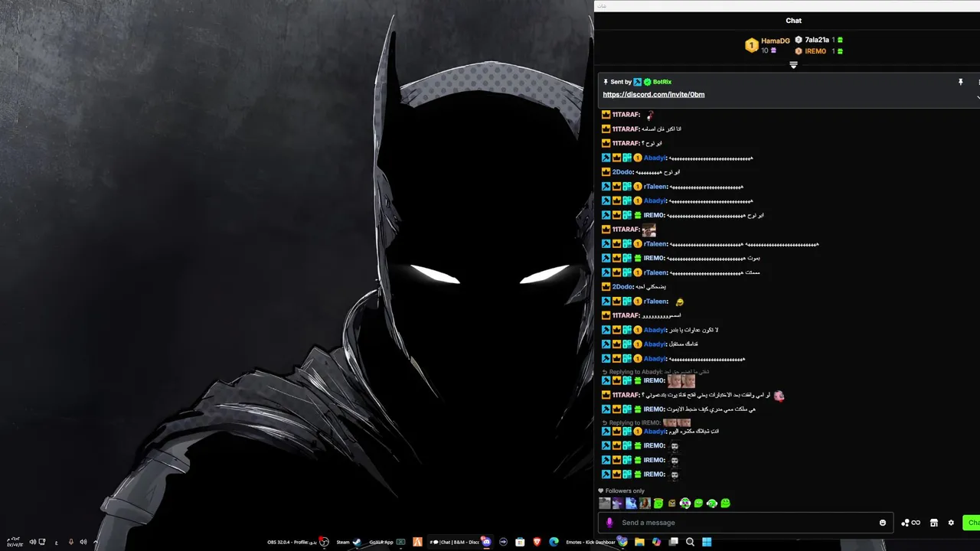The width and height of the screenshot is (980, 551).
Task: Click the pin icon on pinned message
Action: pyautogui.click(x=960, y=82)
